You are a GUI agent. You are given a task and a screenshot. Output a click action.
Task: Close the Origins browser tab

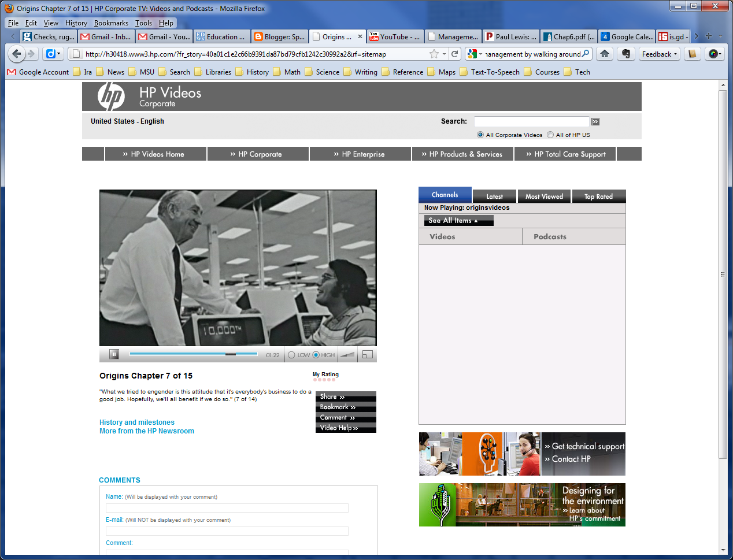360,36
